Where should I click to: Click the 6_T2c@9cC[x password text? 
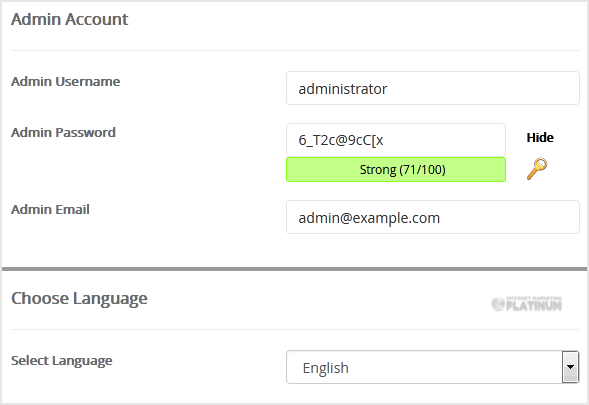341,141
